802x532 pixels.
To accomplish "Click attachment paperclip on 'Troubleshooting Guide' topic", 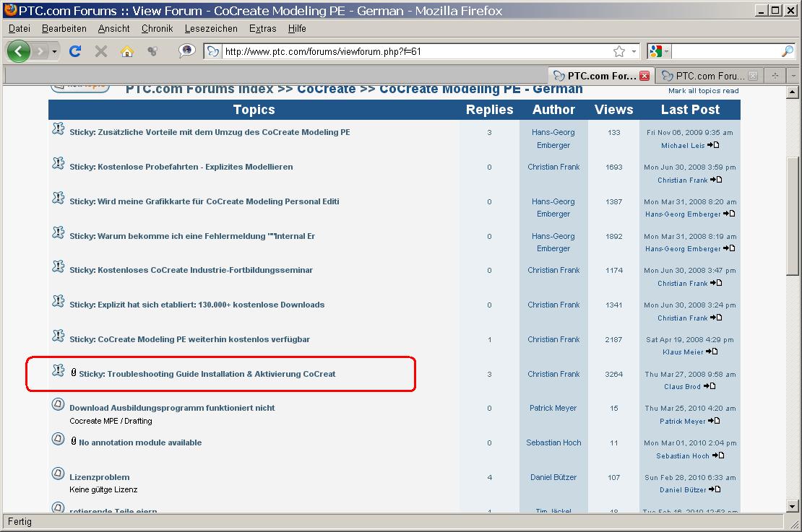I will click(x=74, y=372).
